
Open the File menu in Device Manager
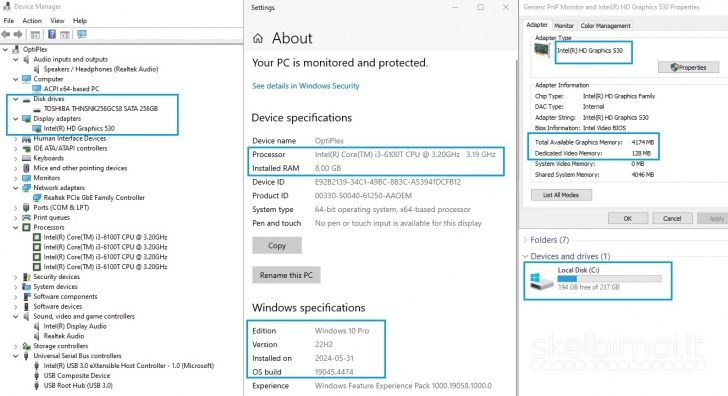click(x=8, y=21)
